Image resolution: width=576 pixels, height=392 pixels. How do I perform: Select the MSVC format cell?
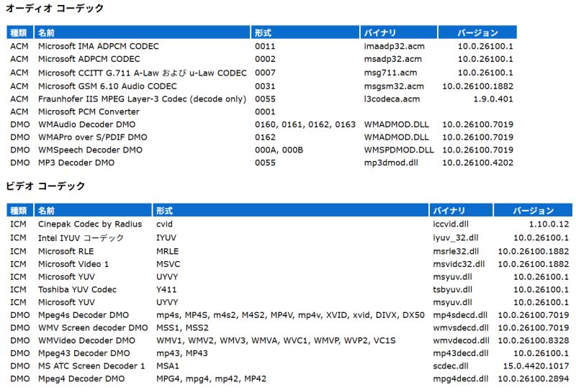(168, 264)
